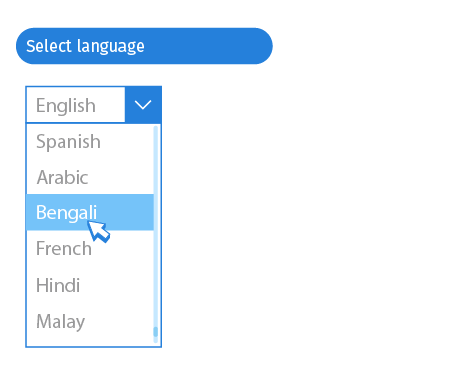Click the Bengali row under the cursor
The height and width of the screenshot is (375, 459).
pyautogui.click(x=90, y=212)
